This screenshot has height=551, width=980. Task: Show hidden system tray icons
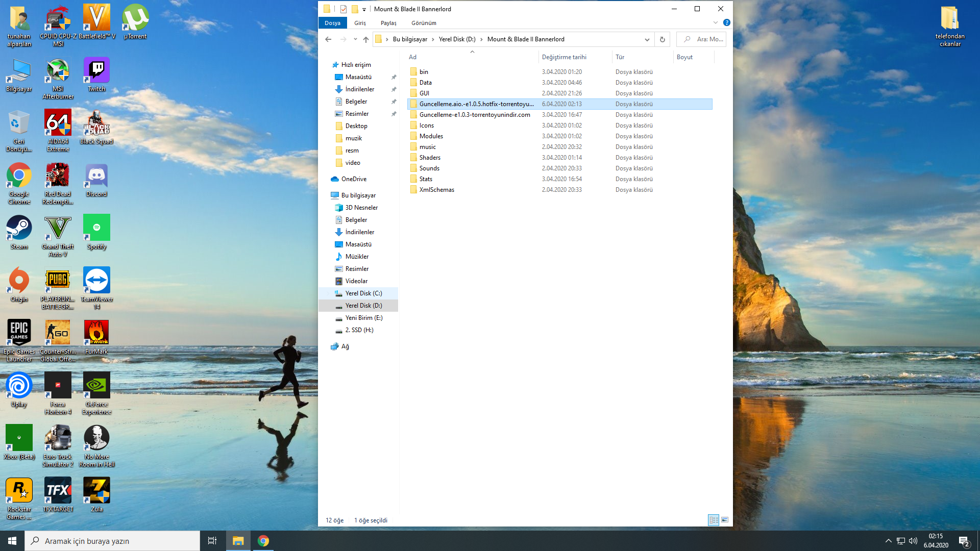(888, 541)
